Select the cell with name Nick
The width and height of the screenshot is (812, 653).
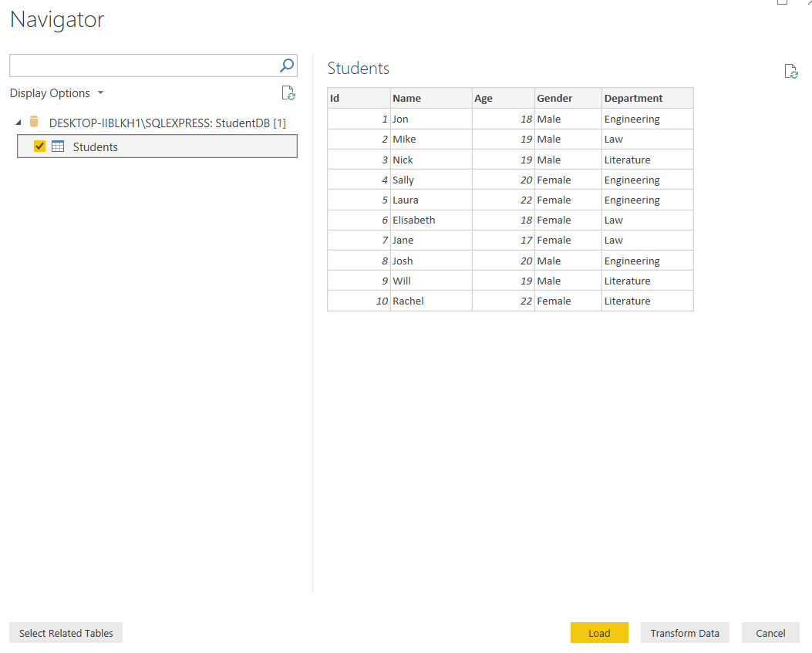431,160
